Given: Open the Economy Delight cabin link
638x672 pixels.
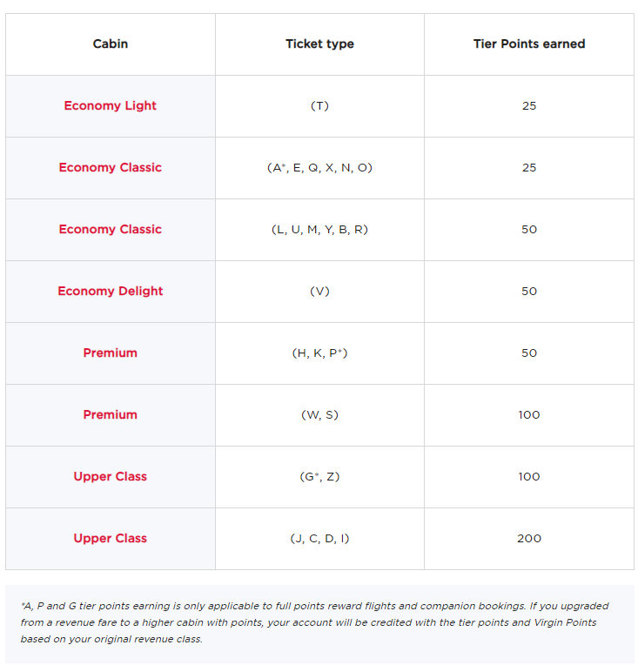Looking at the screenshot, I should point(111,292).
